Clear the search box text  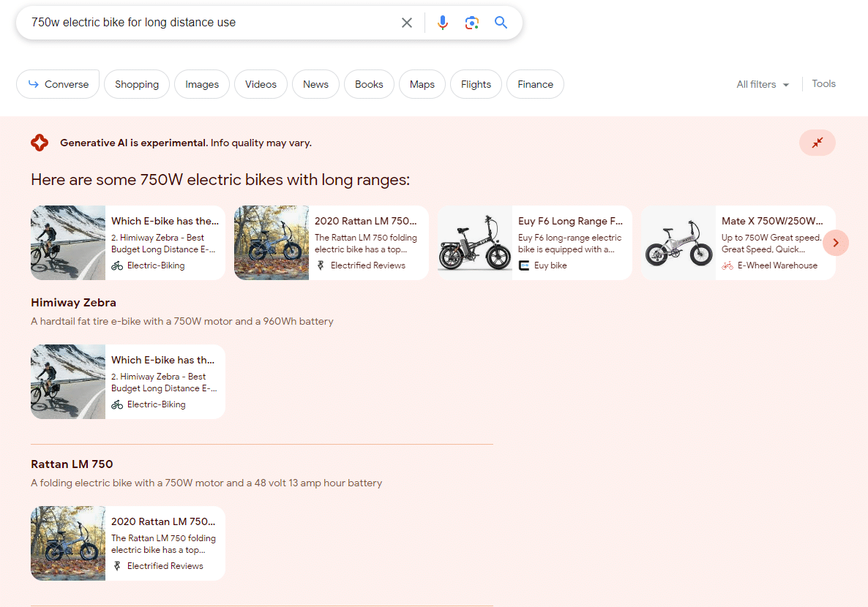coord(407,23)
